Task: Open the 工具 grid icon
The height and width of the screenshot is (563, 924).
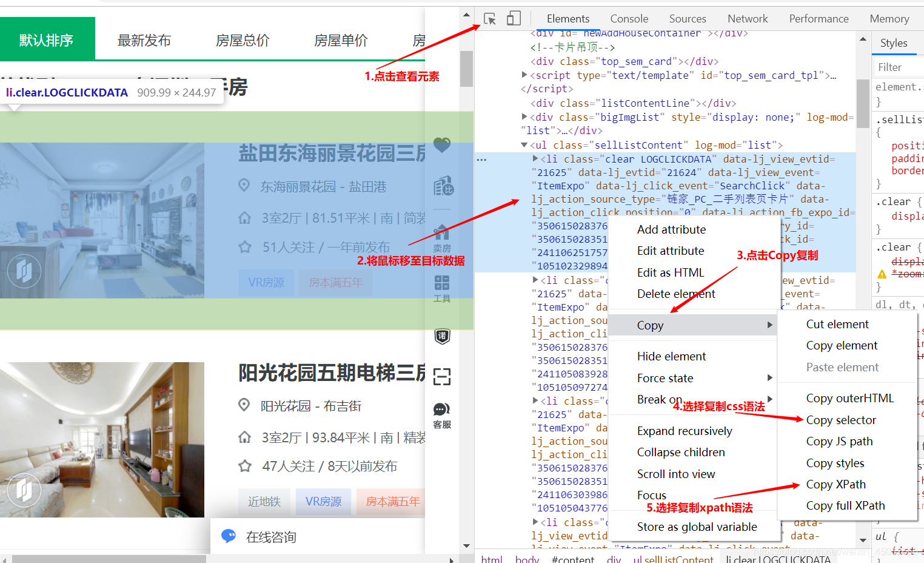Action: point(442,289)
